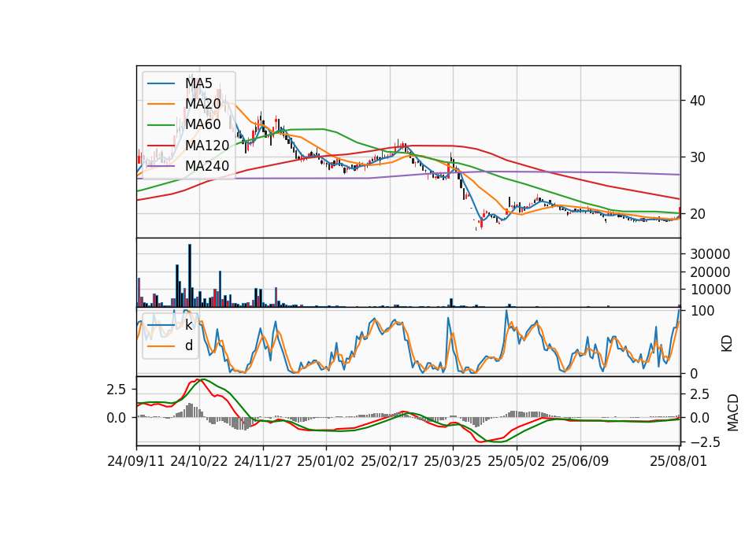
Task: Click the 24/09/11 date axis label
Action: coord(136,461)
